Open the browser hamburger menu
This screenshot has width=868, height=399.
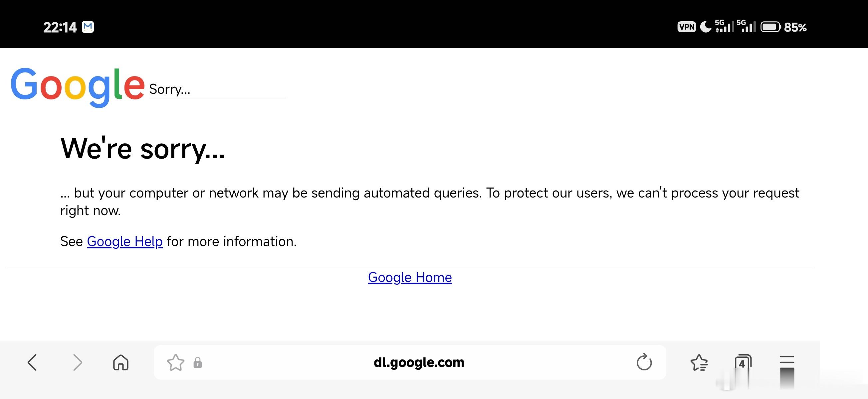[x=787, y=360]
